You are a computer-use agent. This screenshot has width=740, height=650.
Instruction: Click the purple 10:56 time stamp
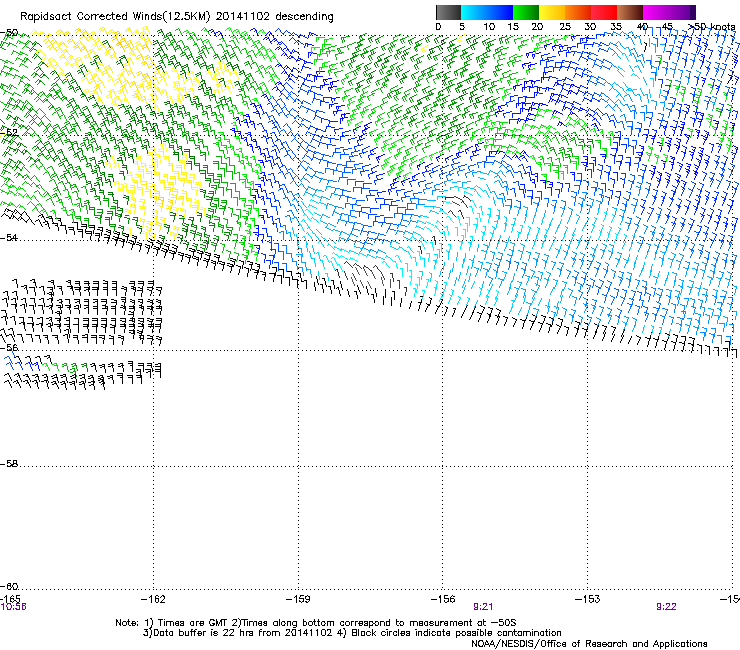(13, 607)
